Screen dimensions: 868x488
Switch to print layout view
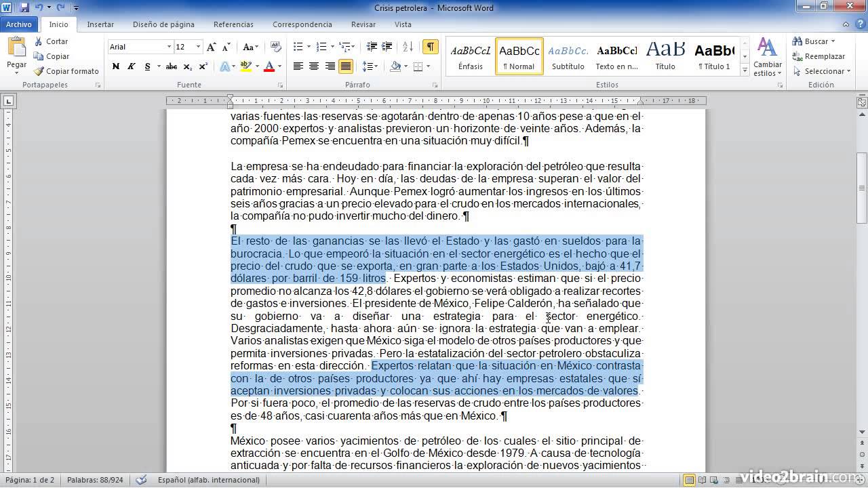[689, 480]
